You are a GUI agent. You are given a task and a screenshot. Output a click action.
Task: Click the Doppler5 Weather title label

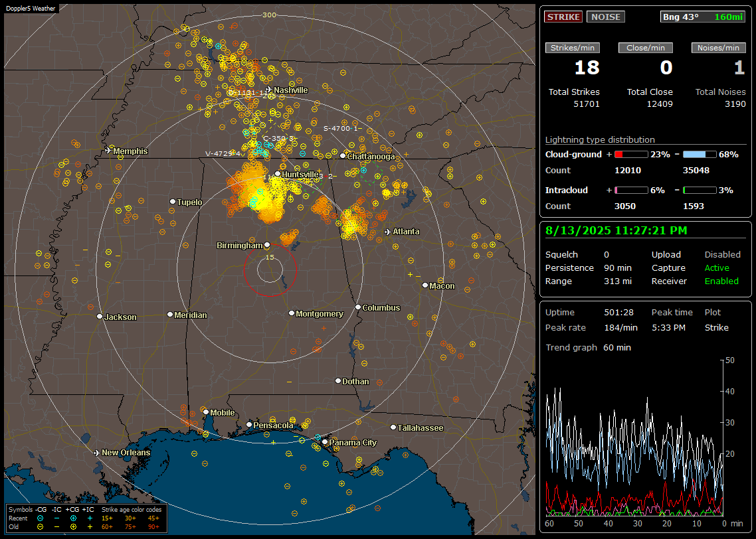tap(31, 8)
